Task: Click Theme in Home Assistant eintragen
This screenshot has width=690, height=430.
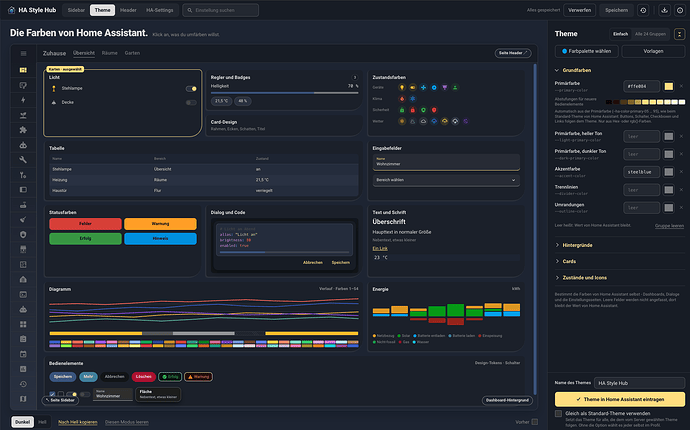Action: (620, 399)
